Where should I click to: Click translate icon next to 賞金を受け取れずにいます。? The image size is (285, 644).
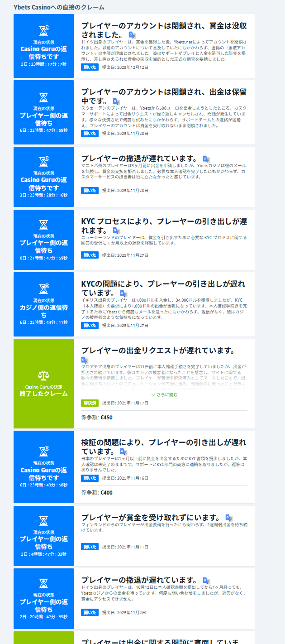pyautogui.click(x=229, y=518)
